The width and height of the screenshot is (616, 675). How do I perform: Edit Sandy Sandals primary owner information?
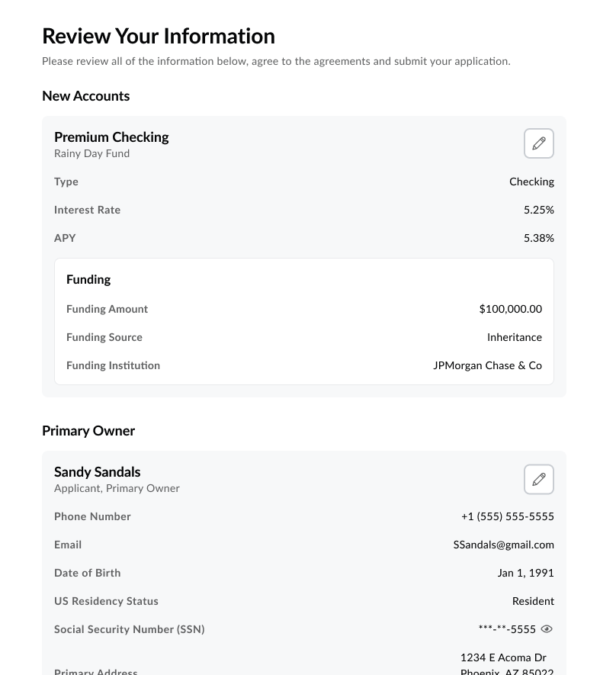(538, 479)
